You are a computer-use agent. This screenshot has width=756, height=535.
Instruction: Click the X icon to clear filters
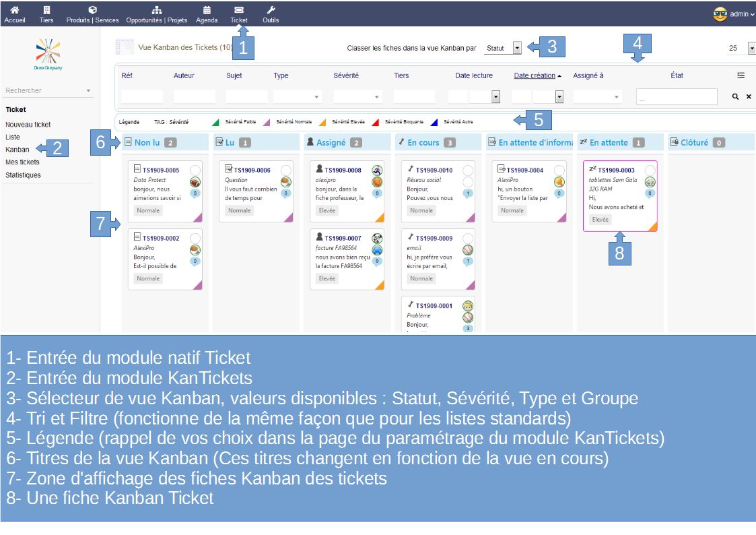click(x=748, y=97)
